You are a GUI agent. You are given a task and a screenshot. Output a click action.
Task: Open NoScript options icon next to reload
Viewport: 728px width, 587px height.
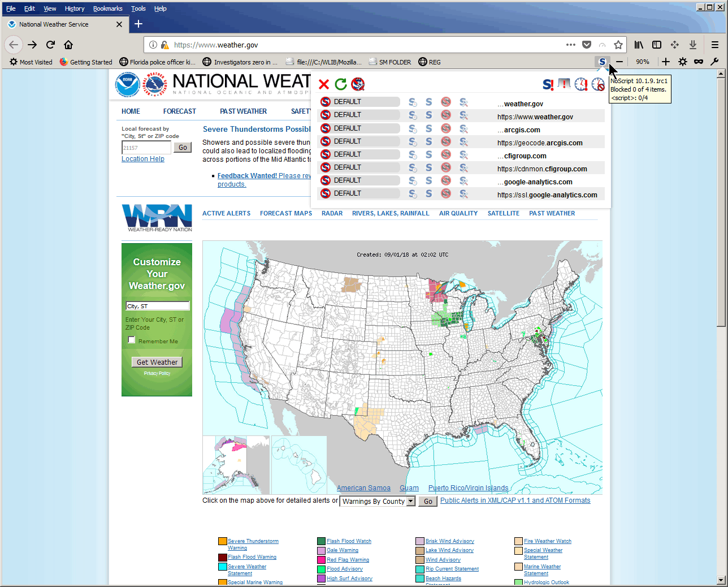(x=358, y=84)
